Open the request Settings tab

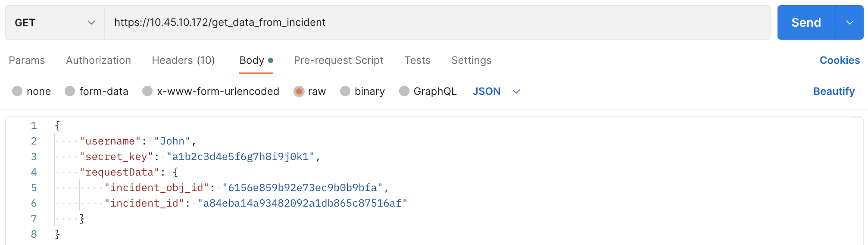(471, 60)
